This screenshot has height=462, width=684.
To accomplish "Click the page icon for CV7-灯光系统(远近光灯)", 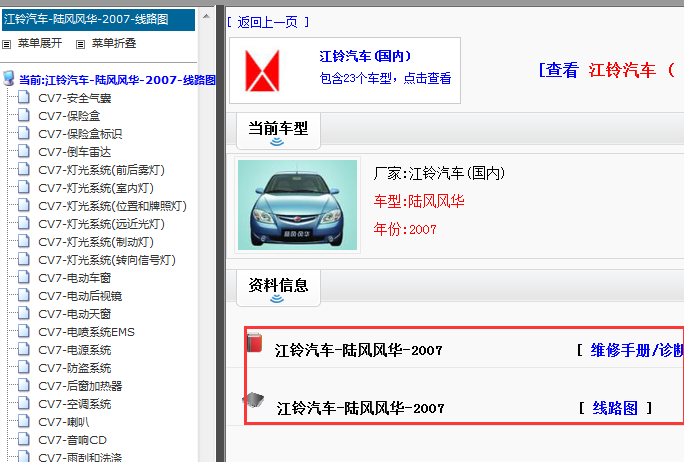I will [x=24, y=223].
